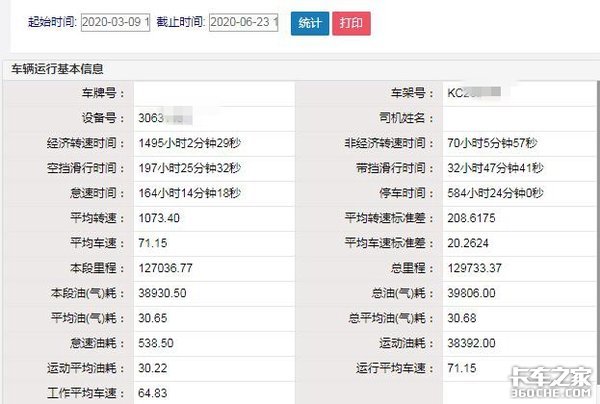Click the 运动油耗 value 38392.00
This screenshot has height=404, width=600.
click(471, 343)
